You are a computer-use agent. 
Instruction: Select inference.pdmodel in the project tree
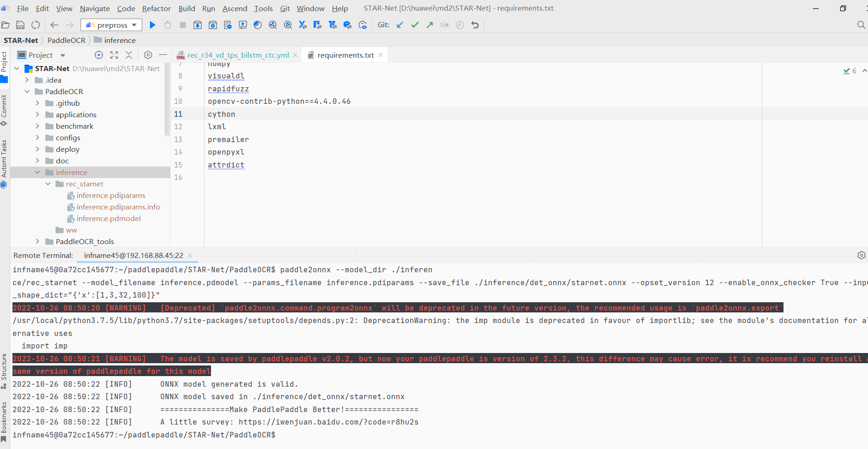[108, 218]
